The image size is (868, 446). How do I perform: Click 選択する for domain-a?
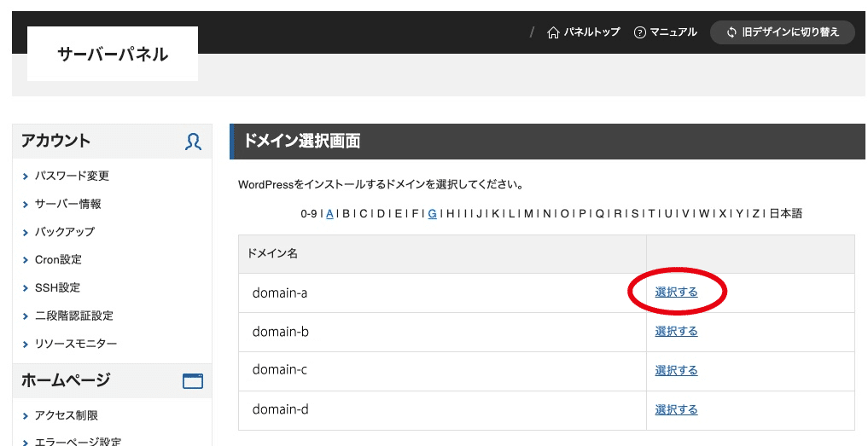[x=677, y=293]
